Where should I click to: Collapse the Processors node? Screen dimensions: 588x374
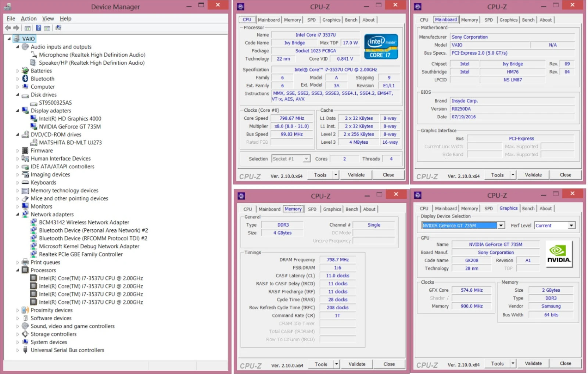[x=17, y=270]
